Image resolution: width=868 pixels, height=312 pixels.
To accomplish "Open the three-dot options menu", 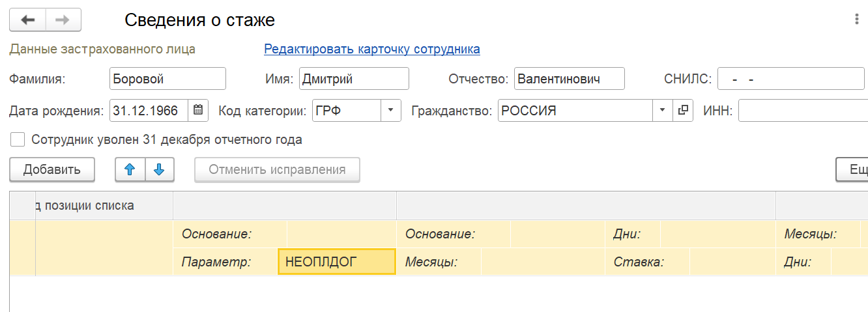I will [856, 20].
